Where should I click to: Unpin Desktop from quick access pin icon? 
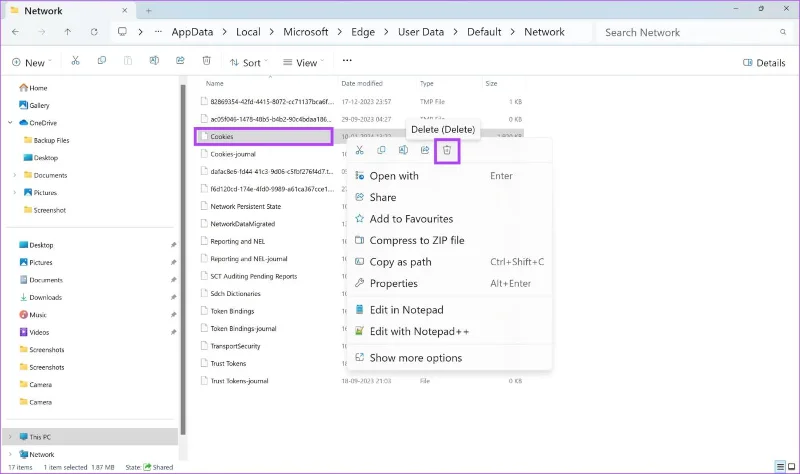pos(173,245)
